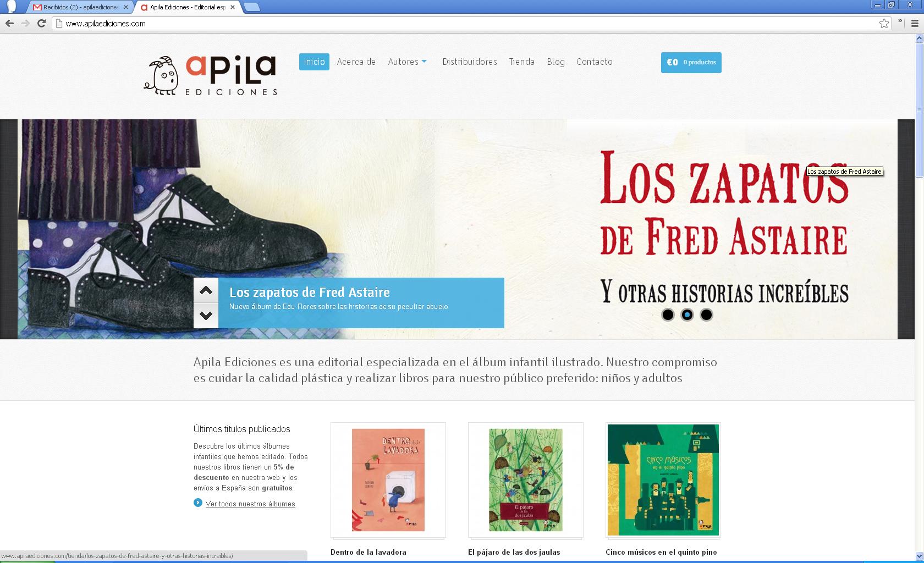
Task: Show next slide with down chevron
Action: pyautogui.click(x=206, y=316)
